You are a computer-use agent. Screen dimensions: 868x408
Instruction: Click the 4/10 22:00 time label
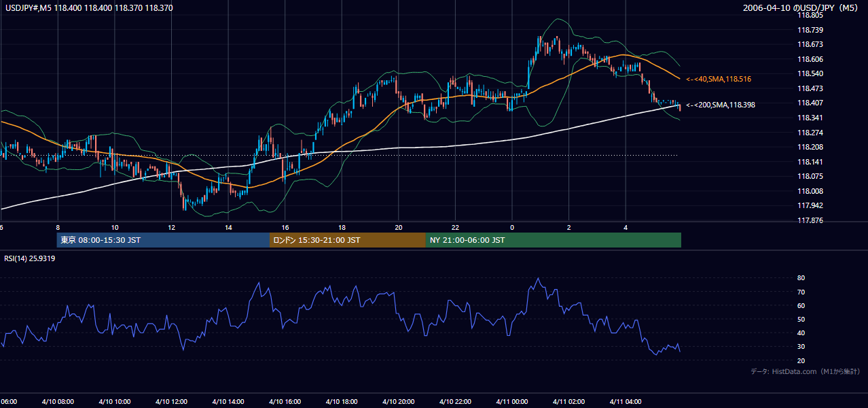coord(455,402)
